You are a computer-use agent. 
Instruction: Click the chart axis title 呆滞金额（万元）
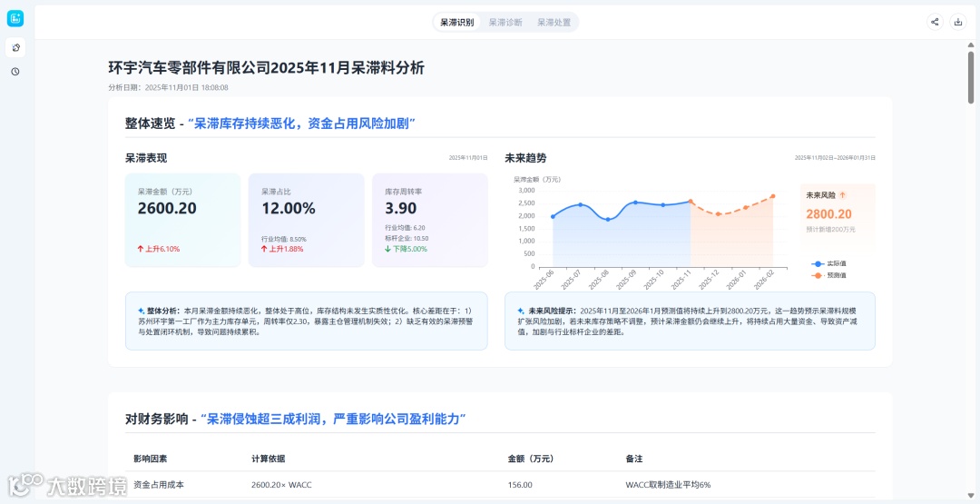(537, 180)
